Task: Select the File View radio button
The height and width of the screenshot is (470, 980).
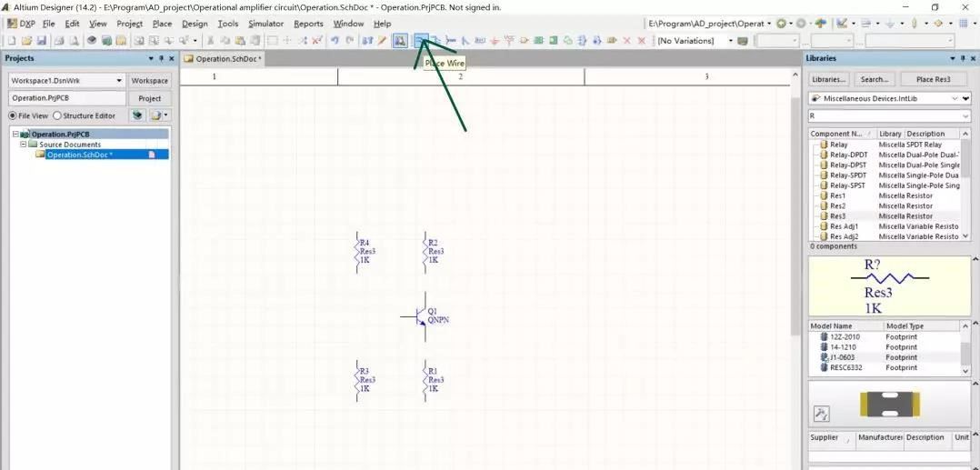Action: 13,115
